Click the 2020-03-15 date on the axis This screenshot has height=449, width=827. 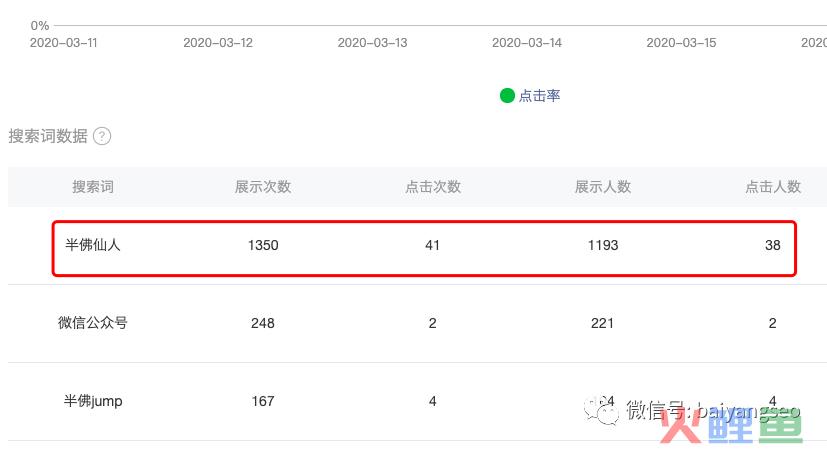681,43
